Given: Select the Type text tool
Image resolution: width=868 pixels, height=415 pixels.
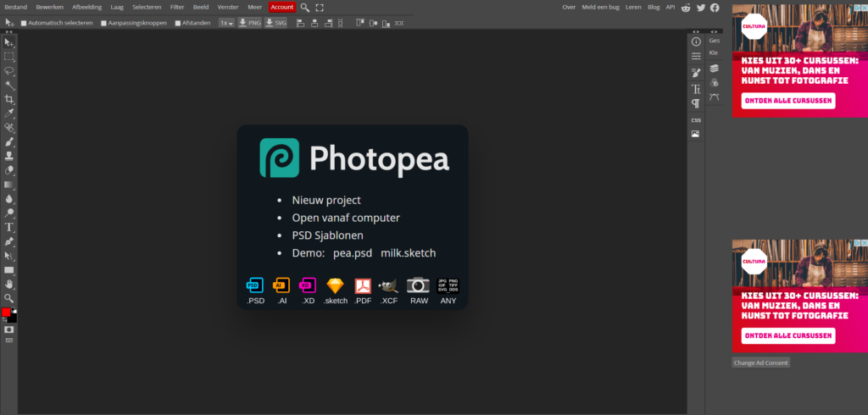Looking at the screenshot, I should (x=8, y=228).
